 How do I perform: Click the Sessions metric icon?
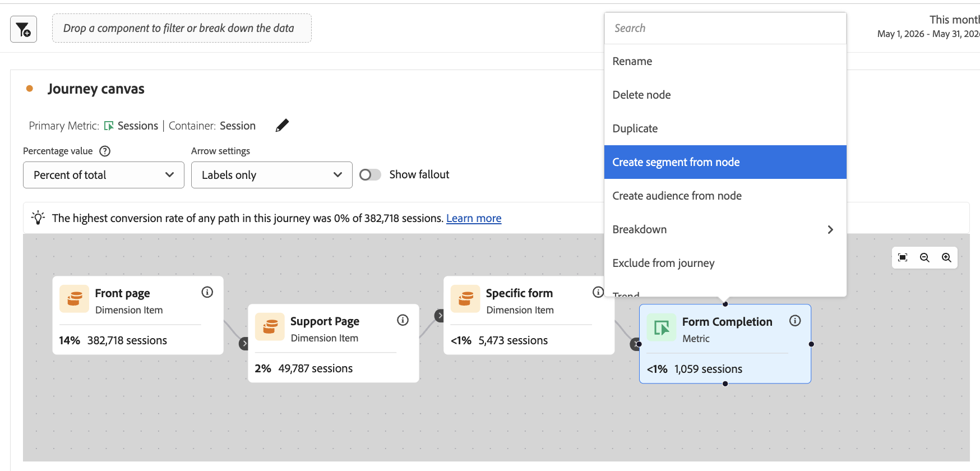(109, 126)
